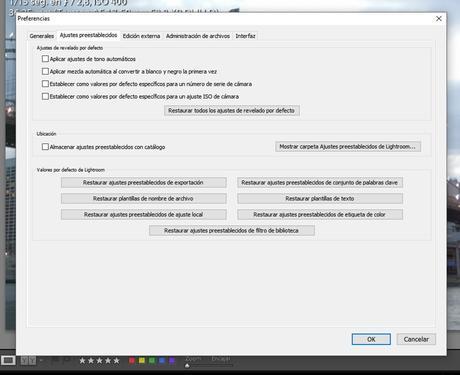This screenshot has width=460, height=375.
Task: Switch to the Generales tab
Action: pos(42,36)
